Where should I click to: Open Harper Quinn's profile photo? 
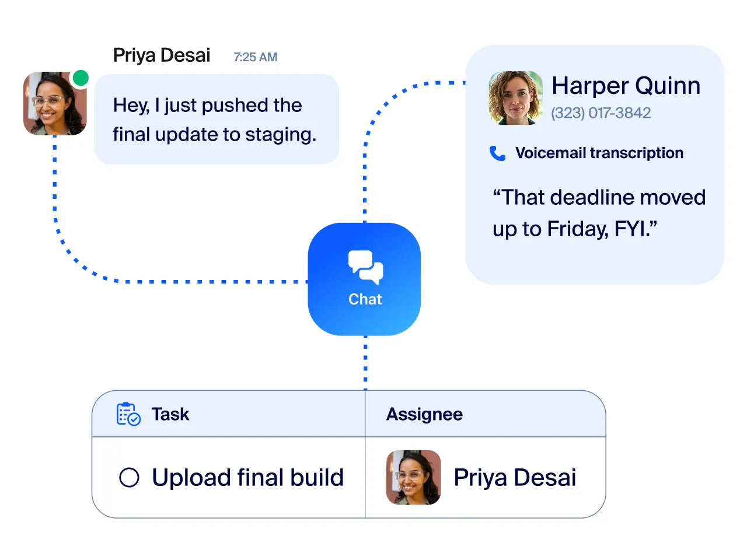515,98
